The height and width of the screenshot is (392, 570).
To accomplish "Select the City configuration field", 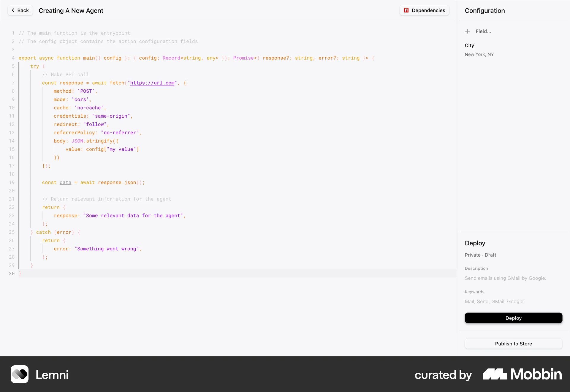I will [x=470, y=45].
